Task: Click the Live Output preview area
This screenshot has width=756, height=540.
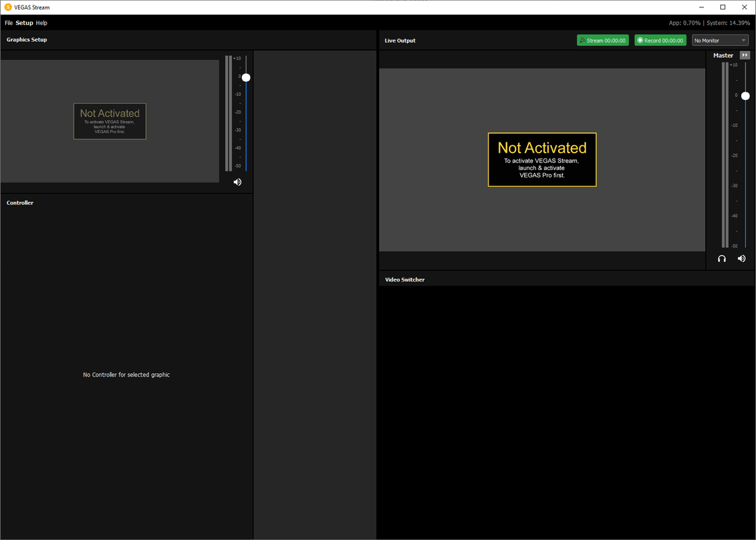Action: pos(542,159)
